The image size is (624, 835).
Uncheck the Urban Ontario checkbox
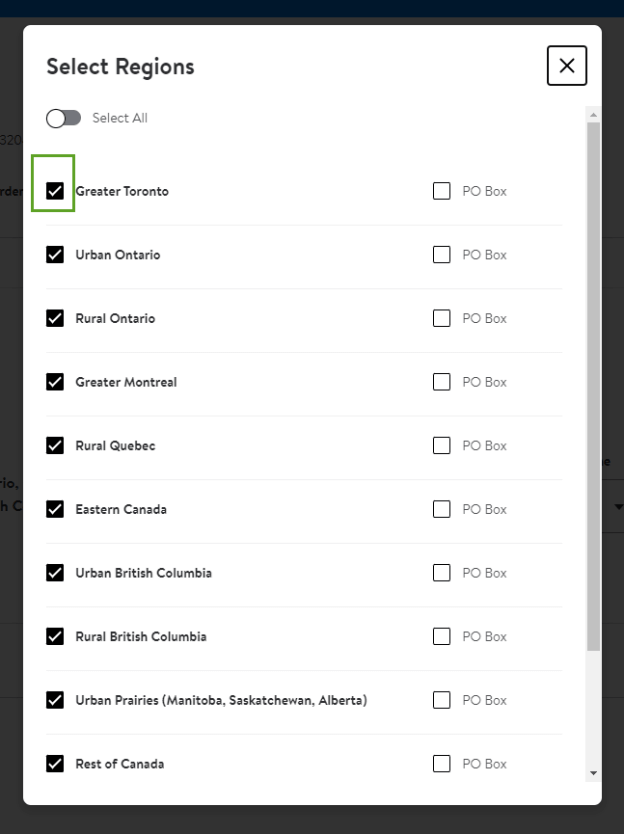click(x=55, y=255)
